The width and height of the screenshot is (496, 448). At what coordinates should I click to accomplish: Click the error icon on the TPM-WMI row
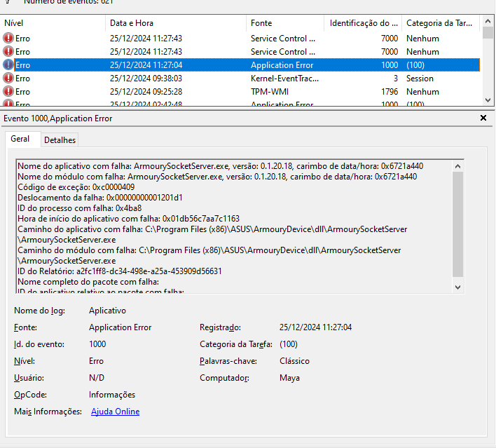tap(8, 92)
